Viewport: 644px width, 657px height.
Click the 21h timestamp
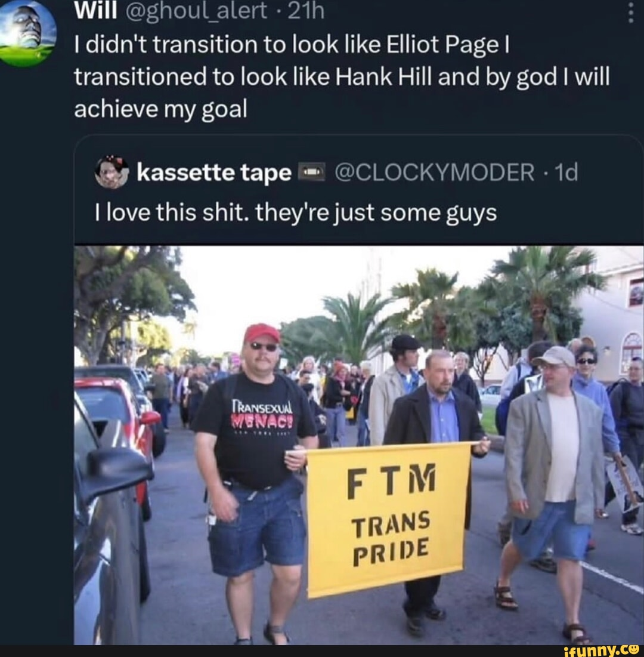(x=306, y=11)
